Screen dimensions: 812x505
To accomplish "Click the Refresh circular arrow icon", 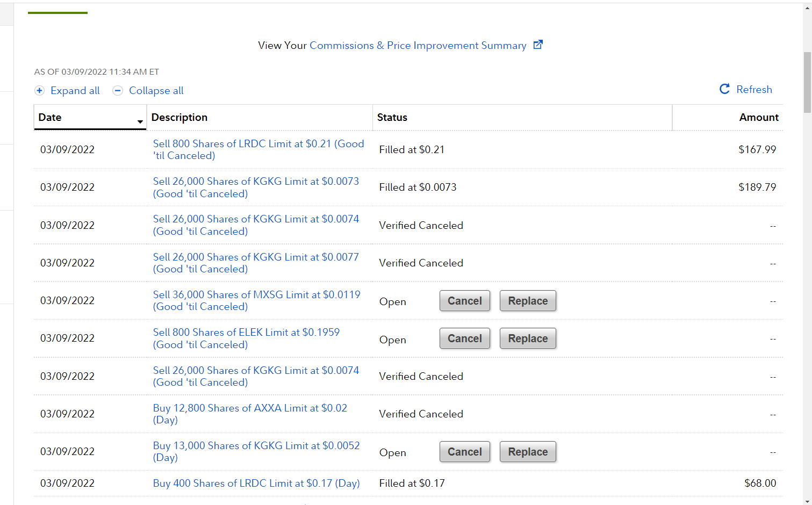I will click(724, 89).
